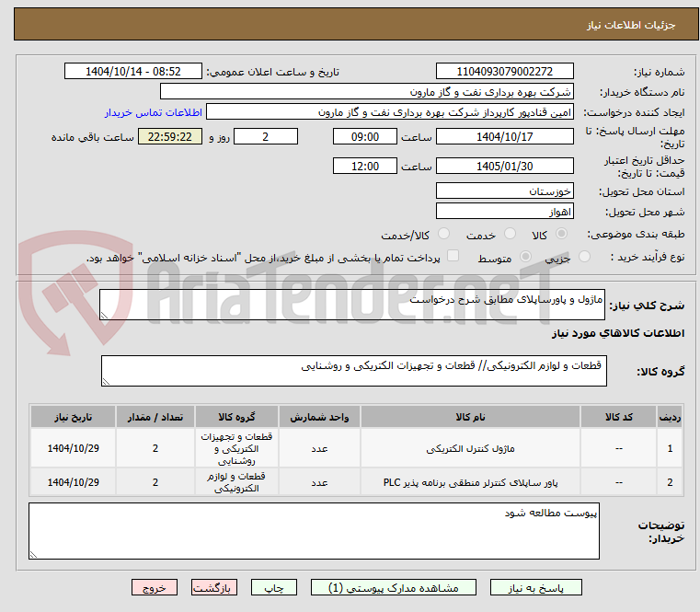Select the کالا radio button
The width and height of the screenshot is (700, 612).
561,234
